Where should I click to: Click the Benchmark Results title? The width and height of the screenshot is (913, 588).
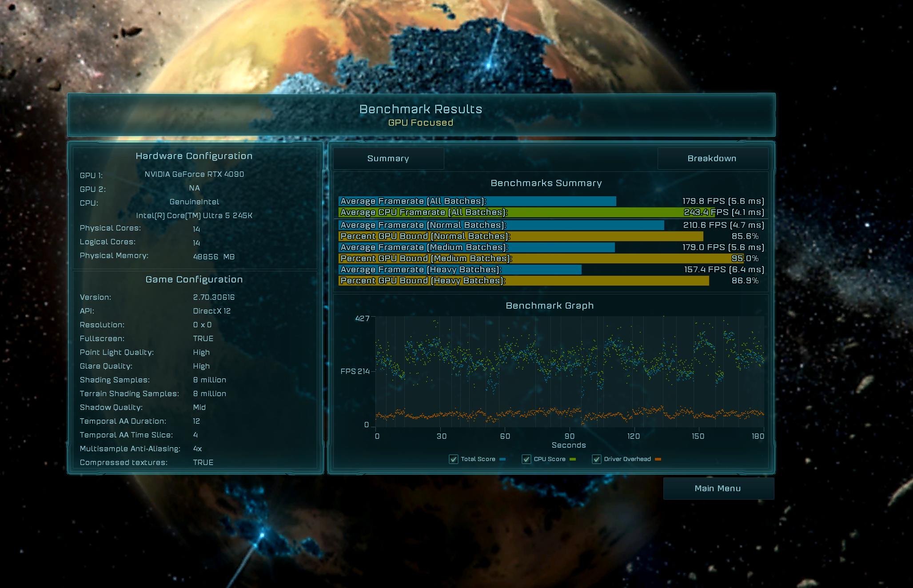[421, 109]
